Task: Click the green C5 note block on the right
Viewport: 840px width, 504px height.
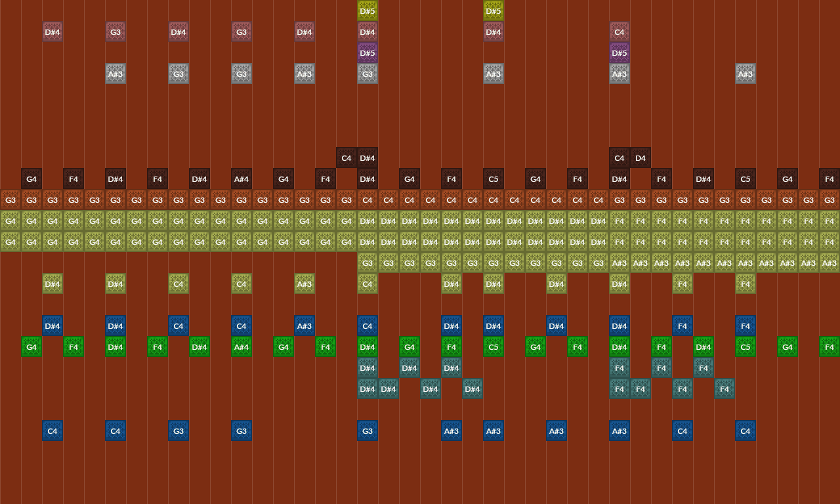Action: (x=745, y=346)
